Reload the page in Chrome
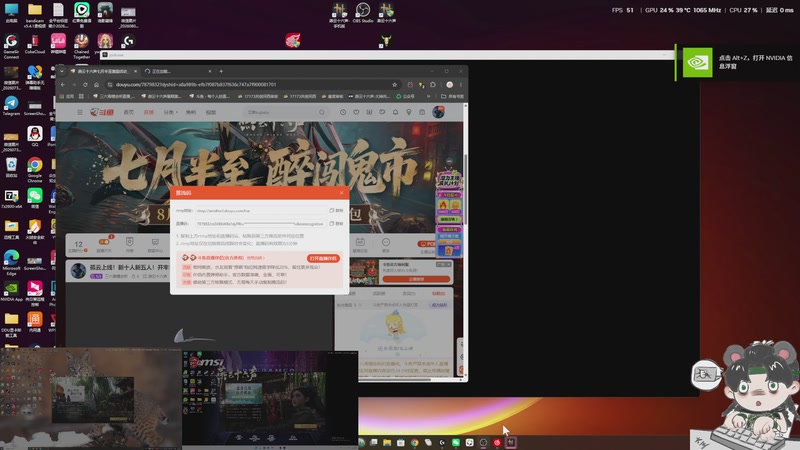The image size is (800, 450). (85, 85)
